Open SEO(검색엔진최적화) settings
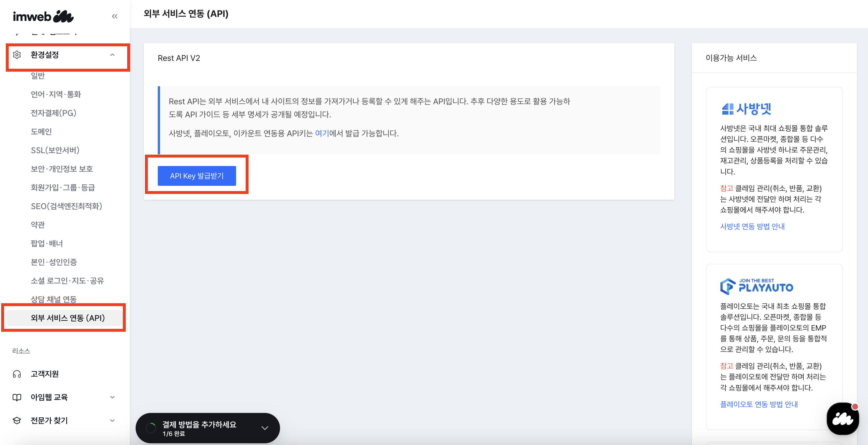 (66, 206)
